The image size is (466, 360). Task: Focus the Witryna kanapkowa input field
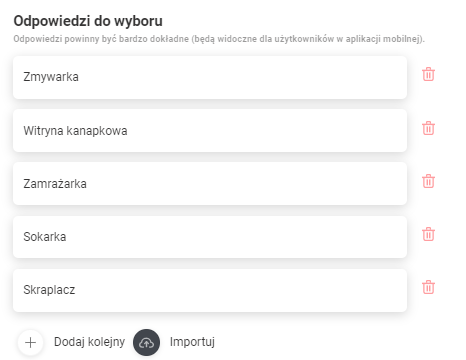pyautogui.click(x=210, y=131)
